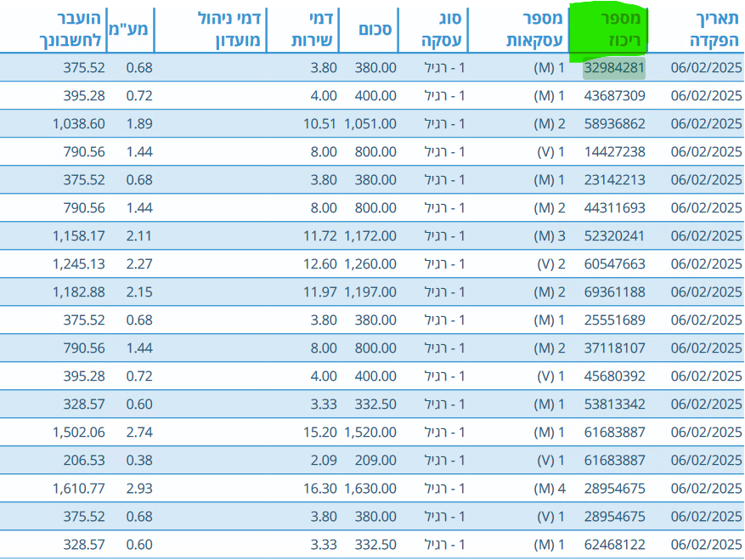Click (M) 4 transactions count in row 28954675
The width and height of the screenshot is (745, 560).
550,489
